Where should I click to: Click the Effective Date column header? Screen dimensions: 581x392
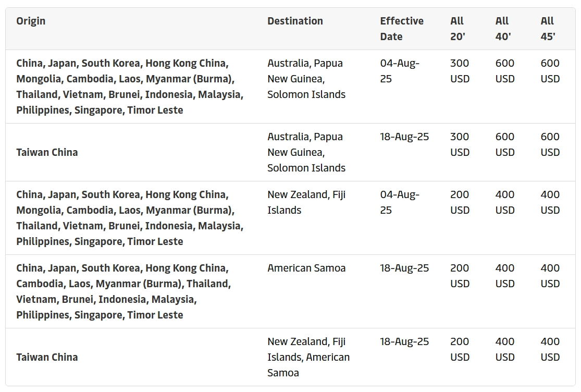pyautogui.click(x=401, y=29)
